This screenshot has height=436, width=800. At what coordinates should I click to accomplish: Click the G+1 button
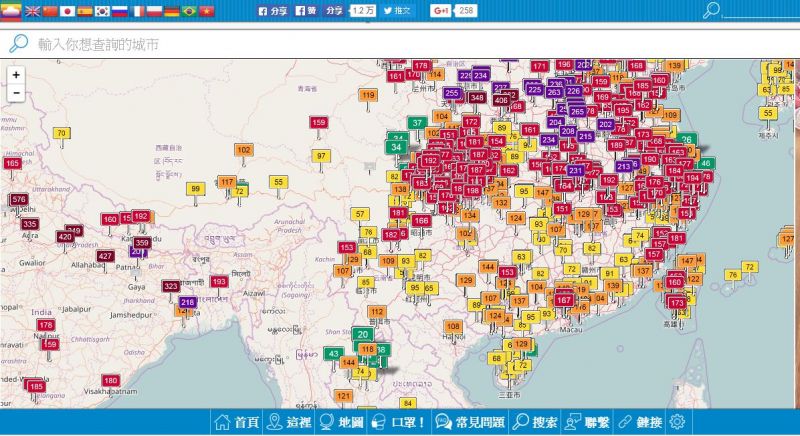(x=441, y=11)
